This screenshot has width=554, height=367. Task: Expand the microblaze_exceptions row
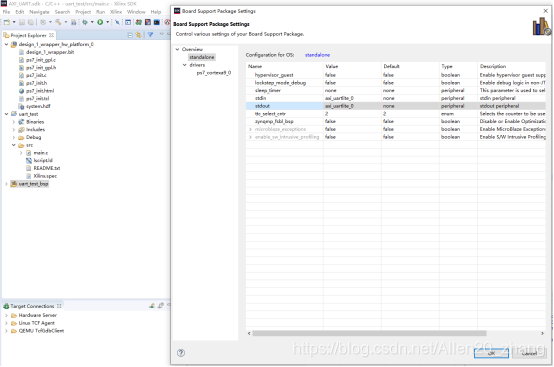point(250,129)
